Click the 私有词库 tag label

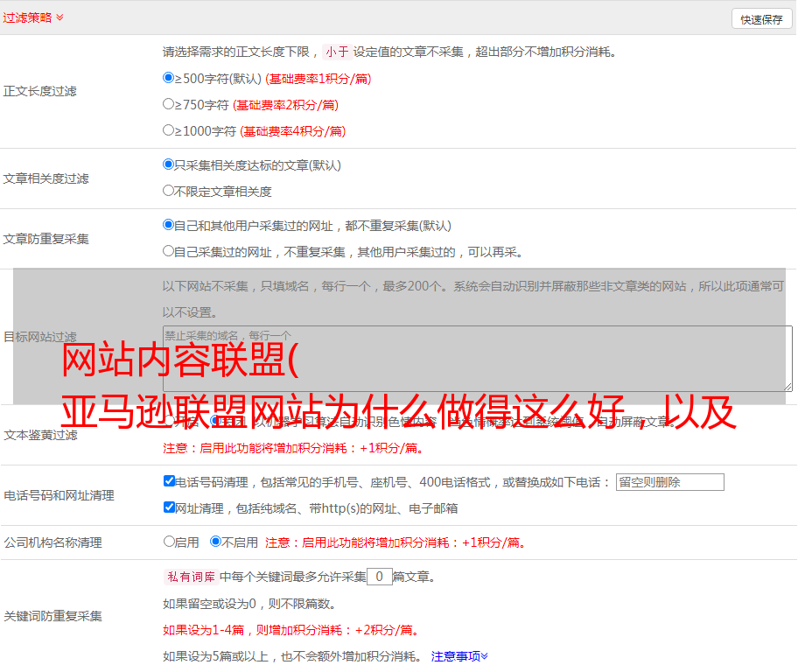click(x=188, y=577)
